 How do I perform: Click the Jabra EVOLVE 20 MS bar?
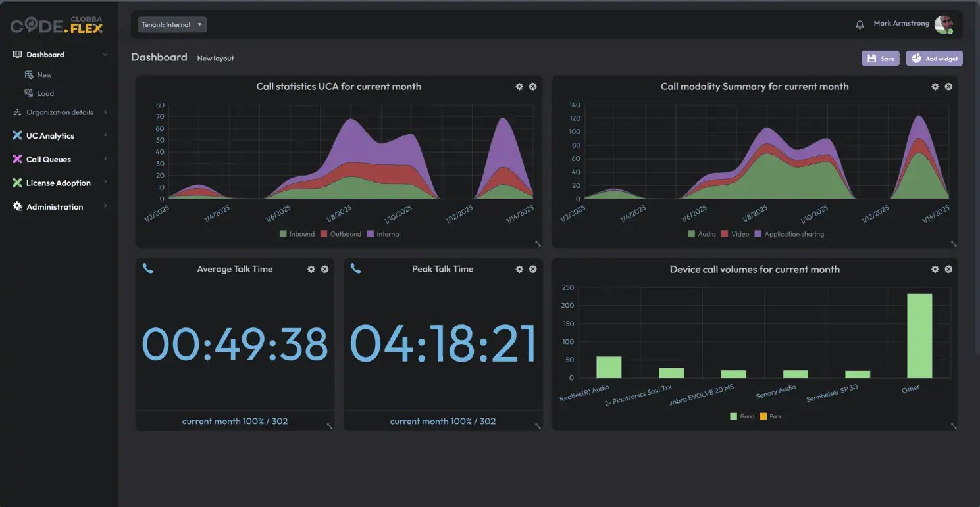pyautogui.click(x=733, y=374)
